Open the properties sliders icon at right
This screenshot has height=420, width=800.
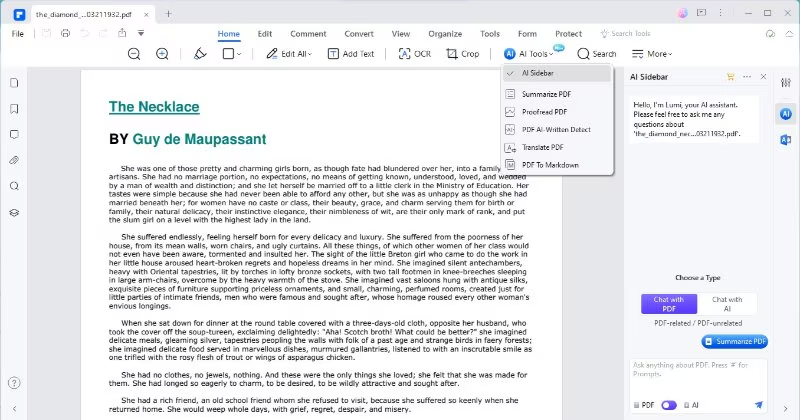click(786, 82)
